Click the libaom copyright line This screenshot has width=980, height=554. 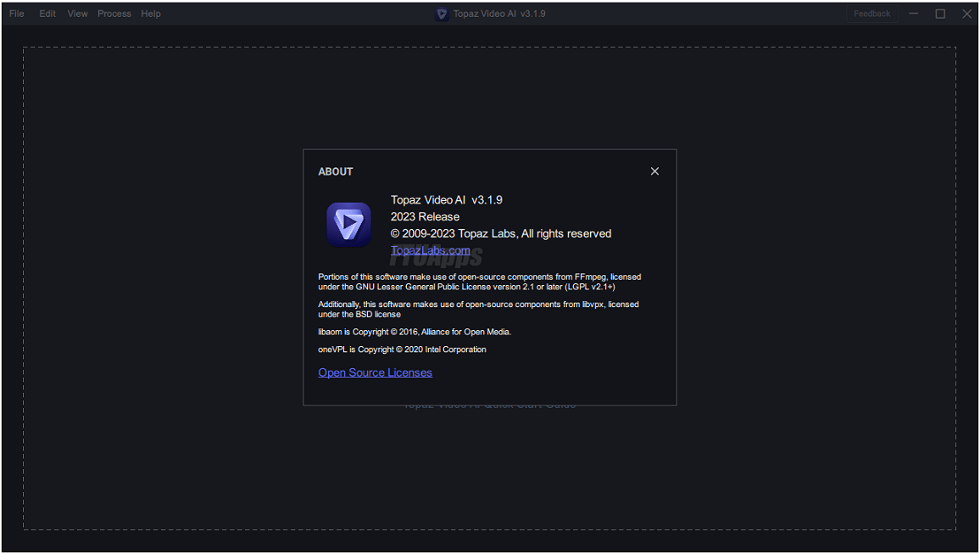click(415, 332)
